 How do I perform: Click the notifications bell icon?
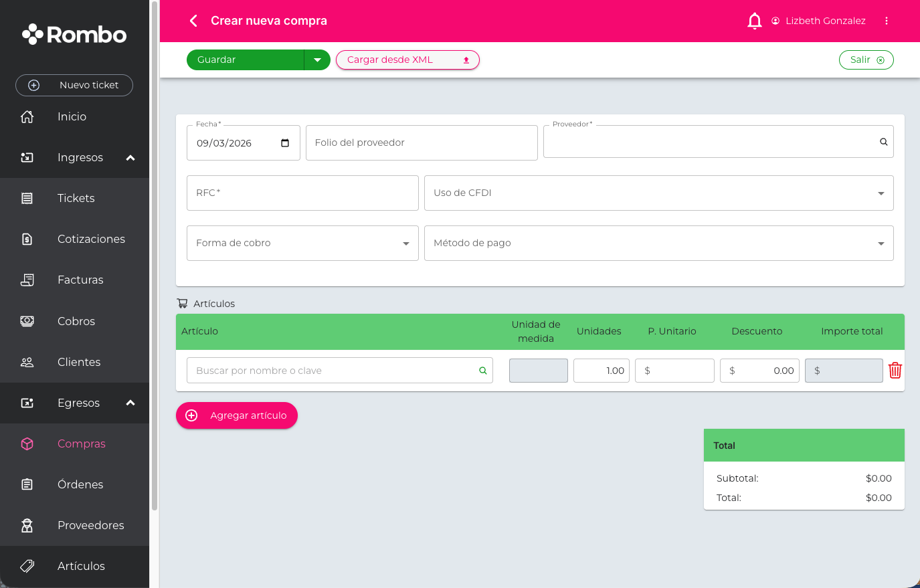(x=754, y=21)
